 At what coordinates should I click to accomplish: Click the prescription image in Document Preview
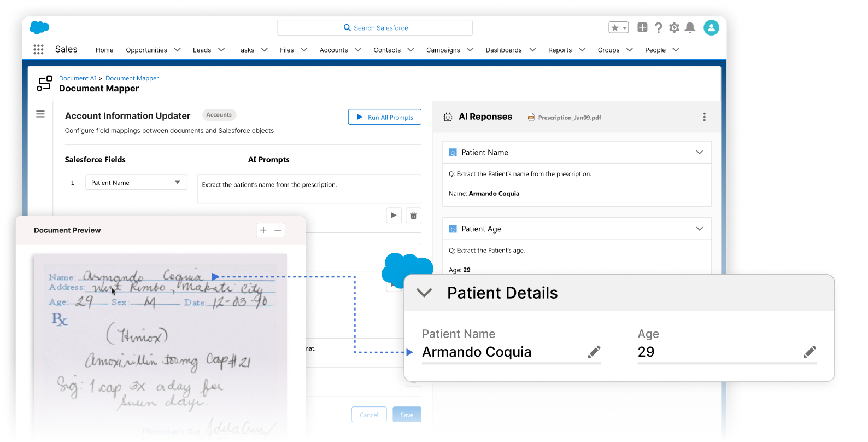(x=160, y=345)
